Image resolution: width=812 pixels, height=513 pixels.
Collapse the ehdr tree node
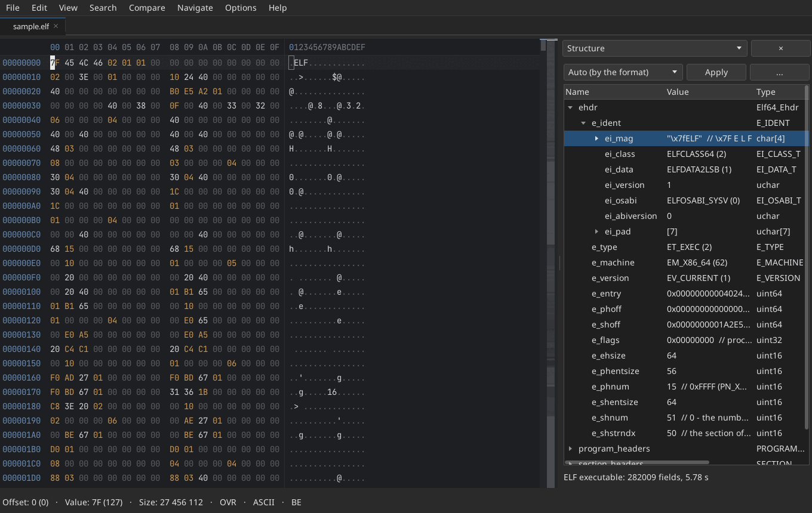click(571, 107)
